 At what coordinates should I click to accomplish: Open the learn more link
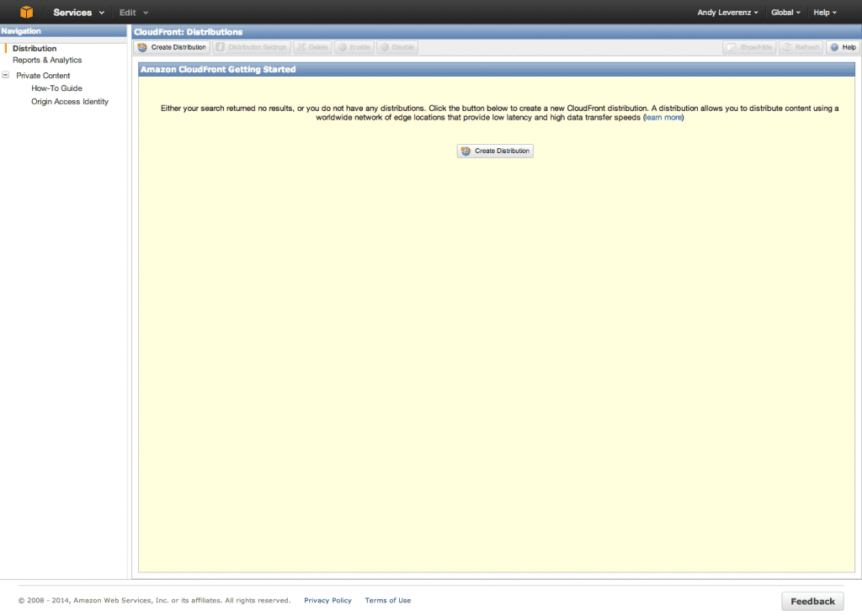coord(663,117)
